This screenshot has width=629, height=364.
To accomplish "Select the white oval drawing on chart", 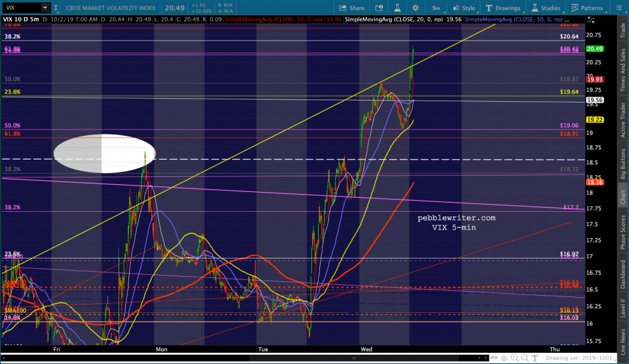I will point(104,153).
